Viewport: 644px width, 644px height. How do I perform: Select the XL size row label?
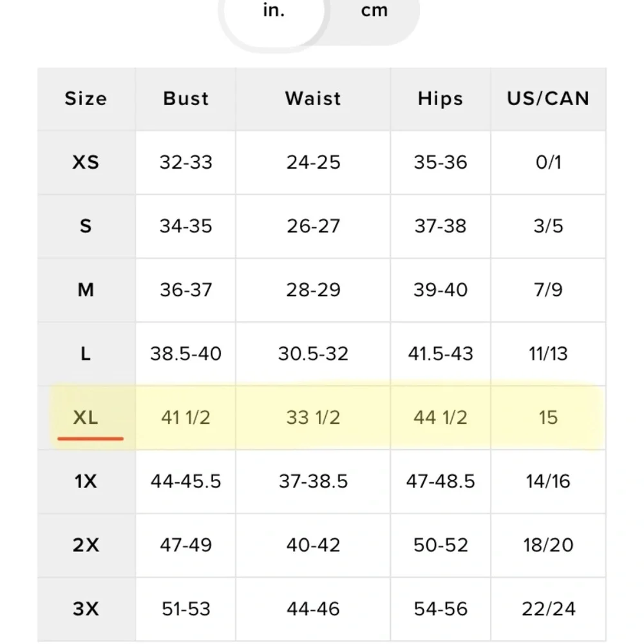[x=86, y=417]
